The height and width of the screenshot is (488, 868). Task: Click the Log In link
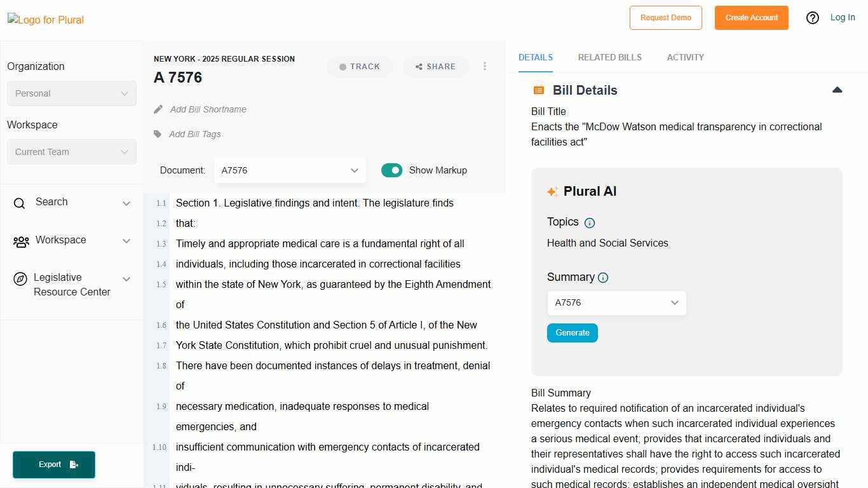(x=843, y=17)
